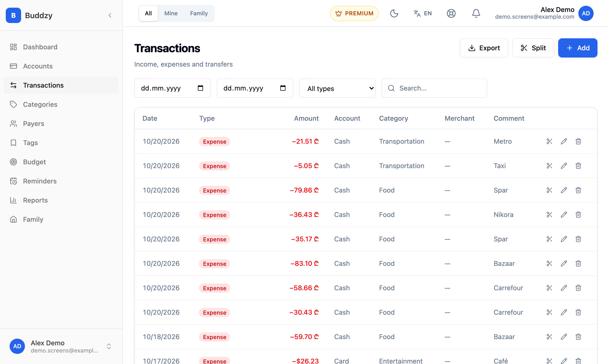The width and height of the screenshot is (609, 364).
Task: Go to Accounts in the sidebar
Action: [61, 66]
